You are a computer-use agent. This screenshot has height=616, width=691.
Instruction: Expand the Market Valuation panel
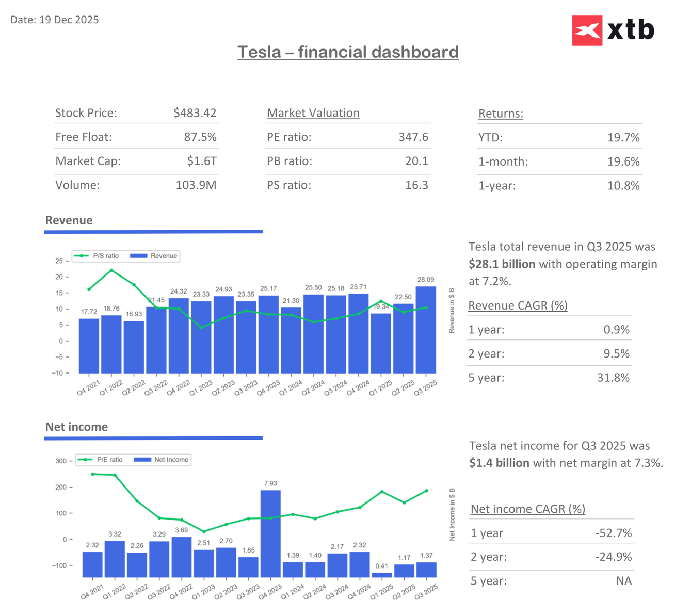pos(313,112)
